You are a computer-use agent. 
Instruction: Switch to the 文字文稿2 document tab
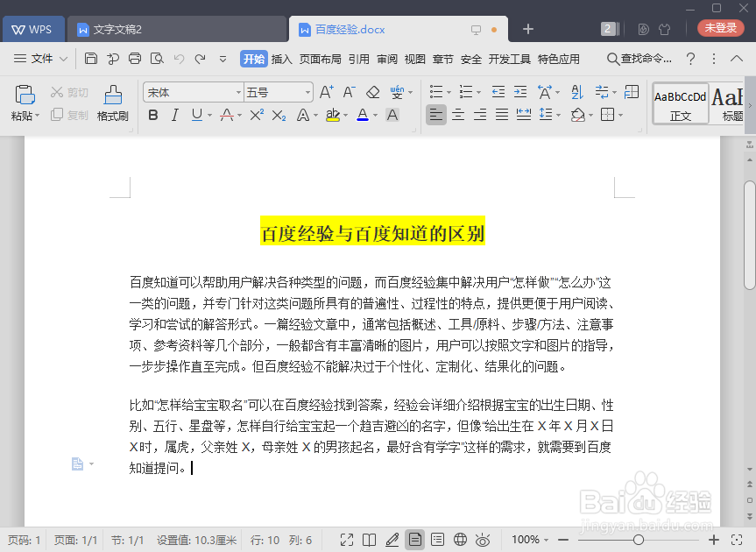point(177,30)
